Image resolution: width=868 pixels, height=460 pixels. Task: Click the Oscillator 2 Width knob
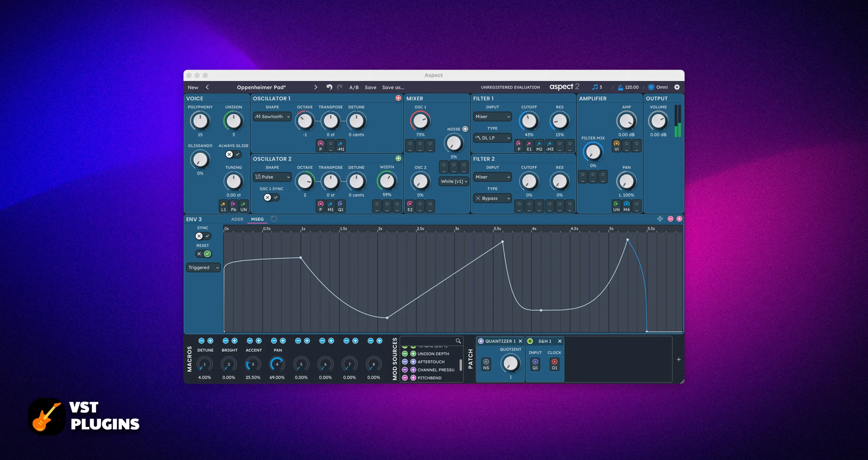387,181
